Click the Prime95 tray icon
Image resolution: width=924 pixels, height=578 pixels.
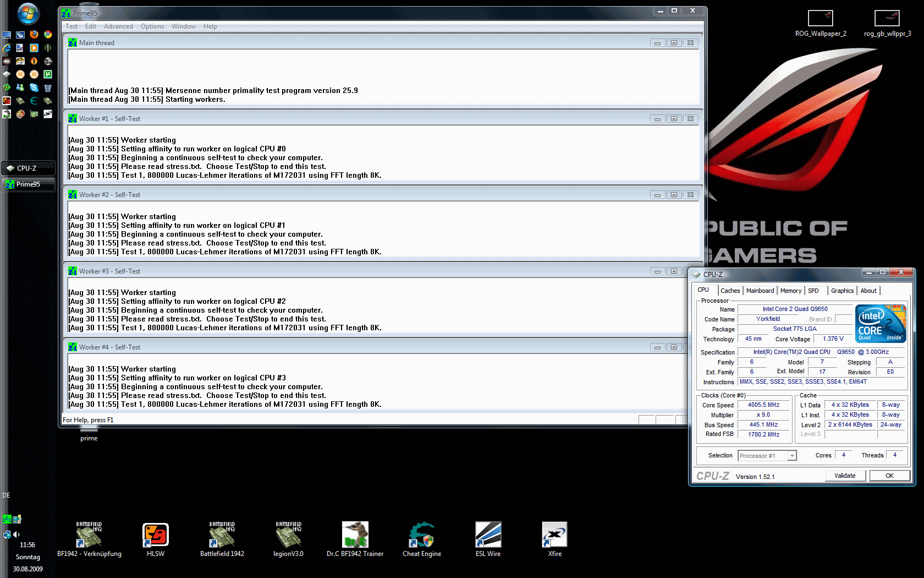click(x=7, y=519)
